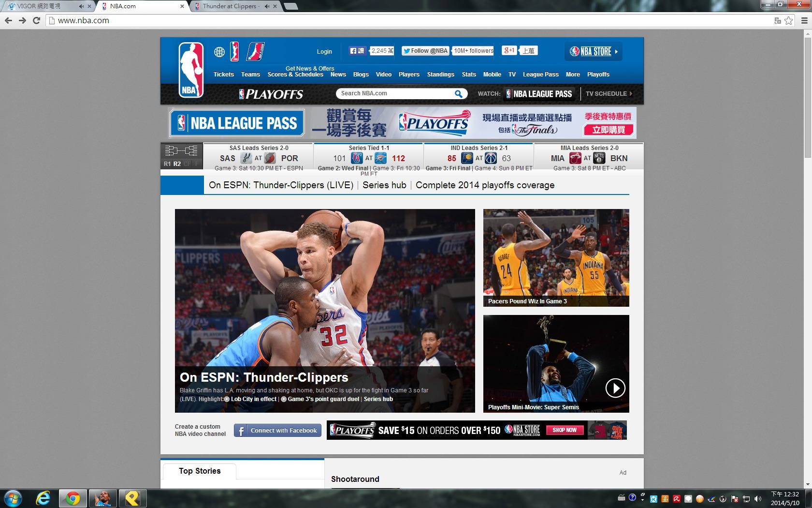Viewport: 812px width, 508px height.
Task: Click the Trail Blazers logo in the scoreboard
Action: pyautogui.click(x=270, y=158)
